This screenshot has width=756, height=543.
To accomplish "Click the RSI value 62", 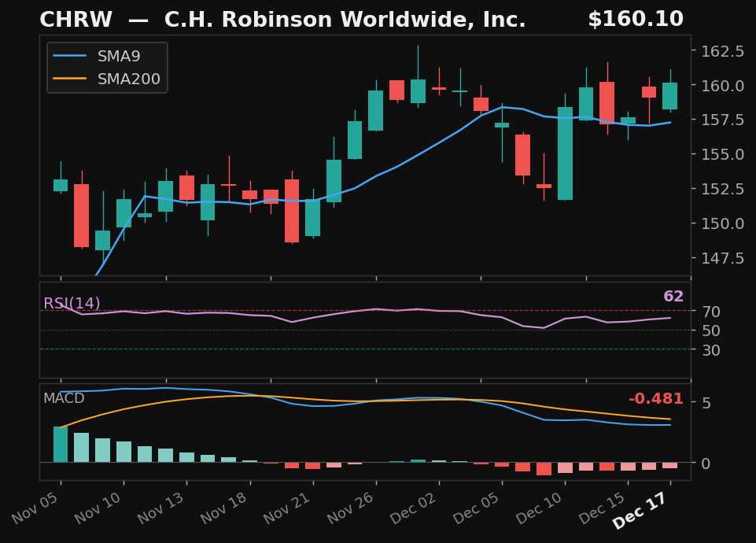I will pyautogui.click(x=673, y=296).
